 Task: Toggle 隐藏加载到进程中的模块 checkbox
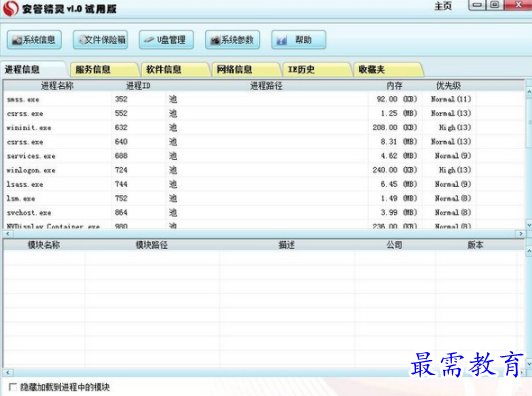[x=13, y=387]
